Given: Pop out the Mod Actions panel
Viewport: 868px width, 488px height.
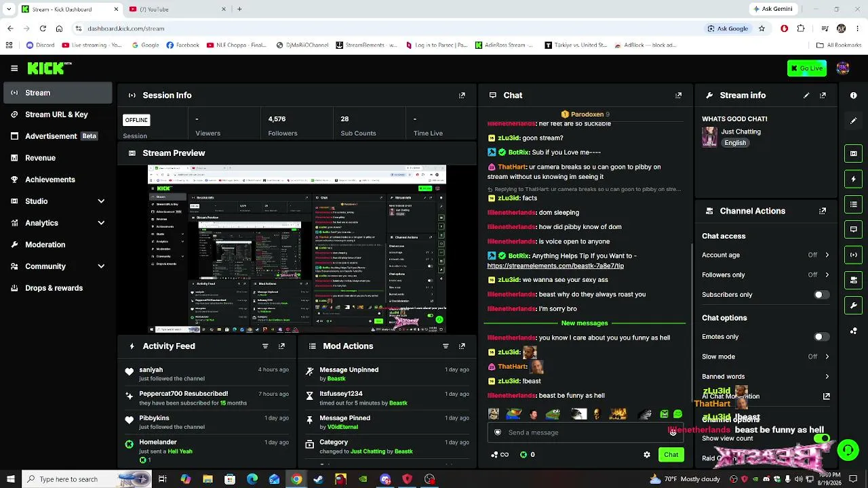Looking at the screenshot, I should click(462, 346).
